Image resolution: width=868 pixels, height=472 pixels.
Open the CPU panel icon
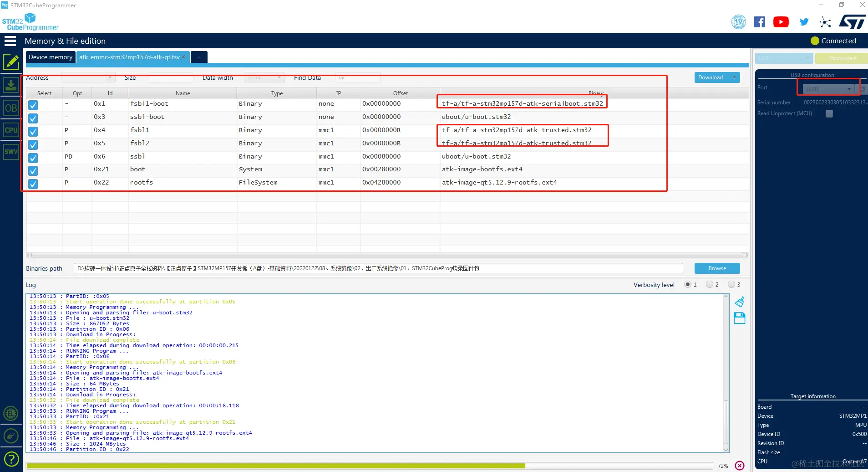click(11, 130)
